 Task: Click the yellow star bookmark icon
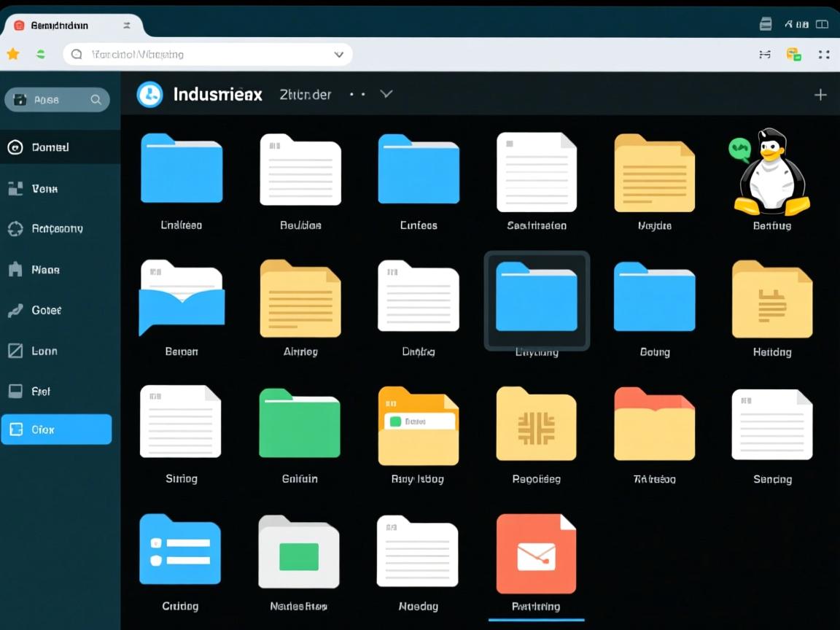[x=13, y=54]
